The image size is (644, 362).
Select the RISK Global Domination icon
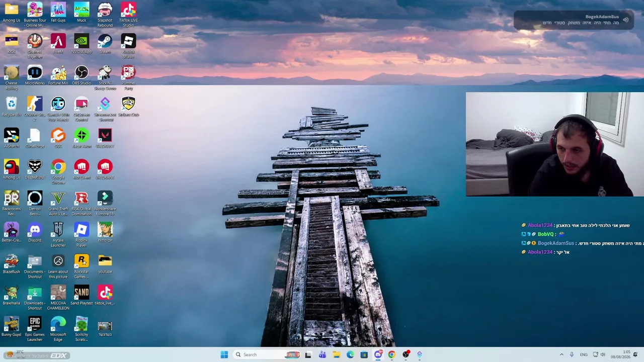click(82, 204)
